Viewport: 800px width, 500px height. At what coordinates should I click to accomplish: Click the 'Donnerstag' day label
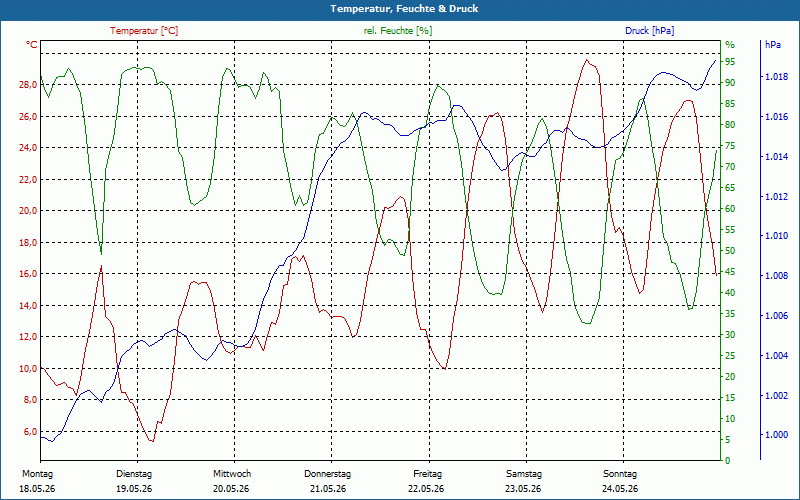(328, 474)
